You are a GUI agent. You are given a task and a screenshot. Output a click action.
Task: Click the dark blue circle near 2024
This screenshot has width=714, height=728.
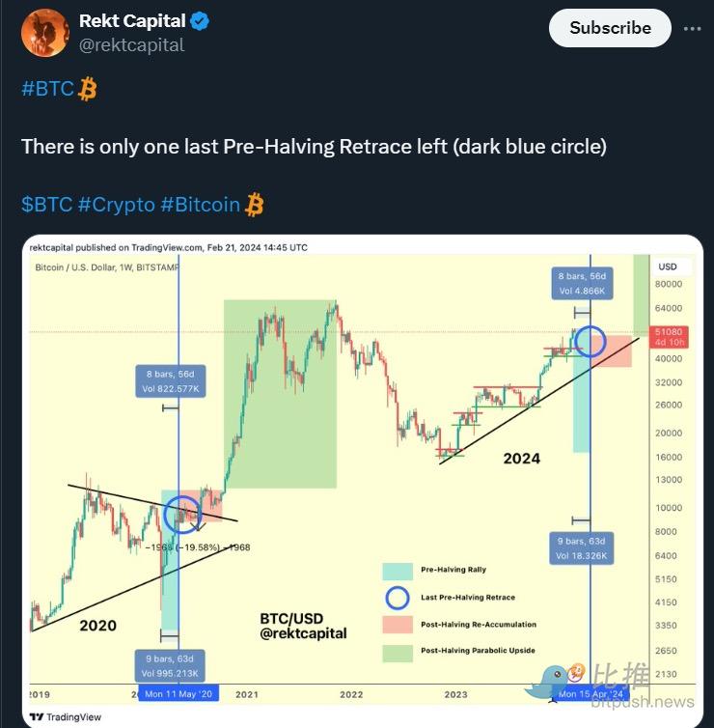tap(590, 341)
